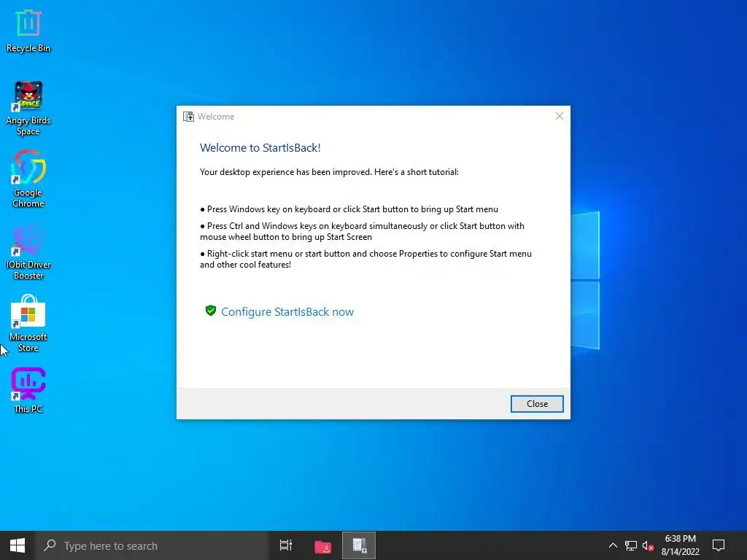Click the 'Your desktop experience has been improved' text
The width and height of the screenshot is (747, 560).
pyautogui.click(x=329, y=172)
